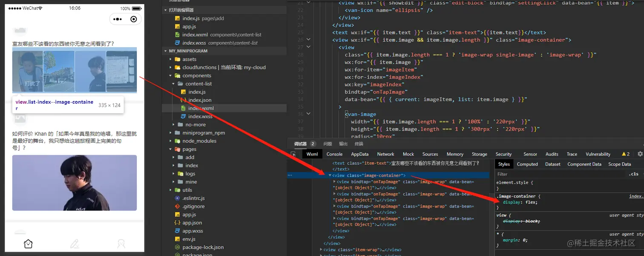Open the Vulnerability tab
The height and width of the screenshot is (256, 644).
tap(598, 154)
